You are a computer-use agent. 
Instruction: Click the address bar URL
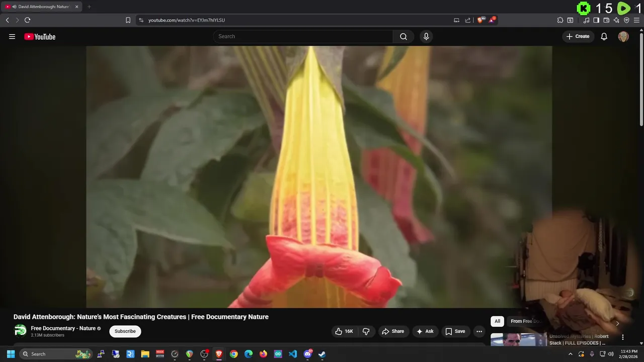coord(187,20)
